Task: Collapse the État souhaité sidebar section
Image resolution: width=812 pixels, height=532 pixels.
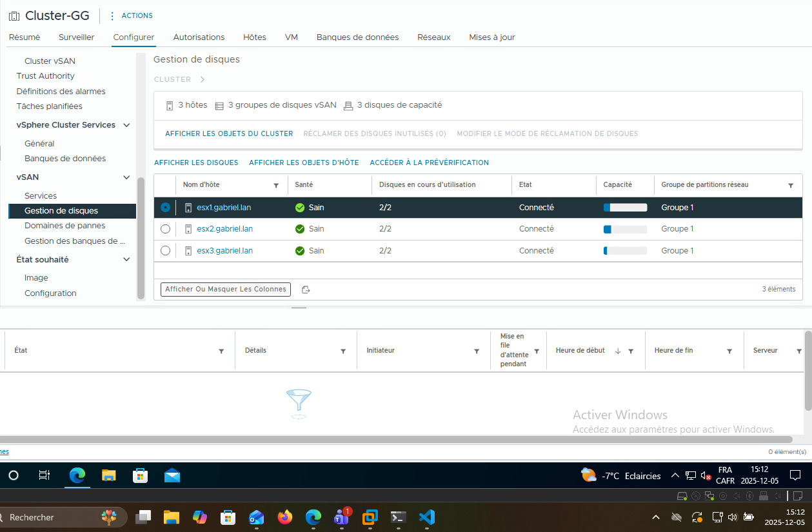Action: (126, 259)
